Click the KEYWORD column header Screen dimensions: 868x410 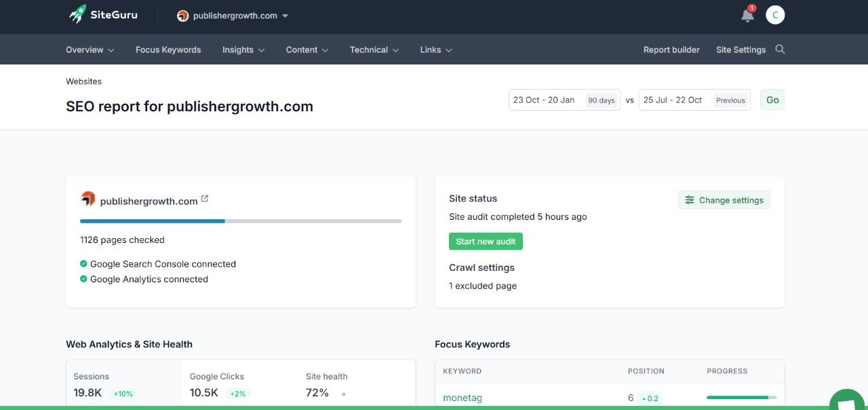click(x=462, y=371)
